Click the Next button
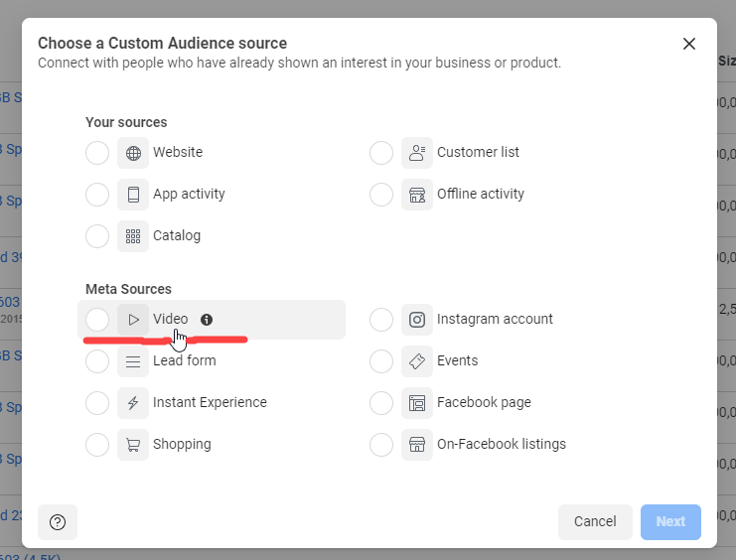This screenshot has height=560, width=736. [670, 522]
